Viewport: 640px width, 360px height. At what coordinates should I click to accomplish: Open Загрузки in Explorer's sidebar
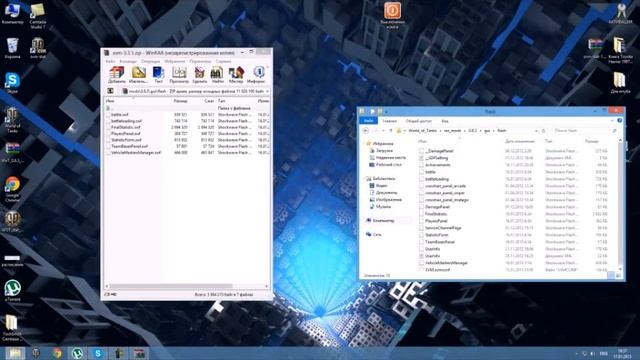pos(384,151)
